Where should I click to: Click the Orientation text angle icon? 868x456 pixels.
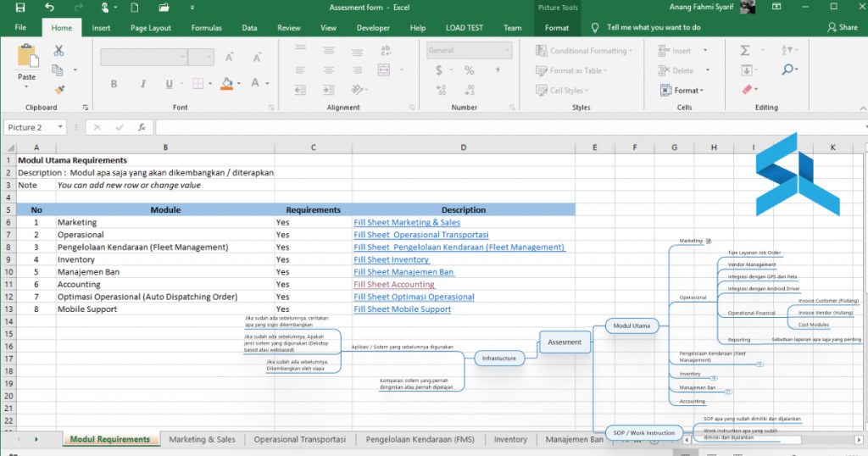point(358,90)
